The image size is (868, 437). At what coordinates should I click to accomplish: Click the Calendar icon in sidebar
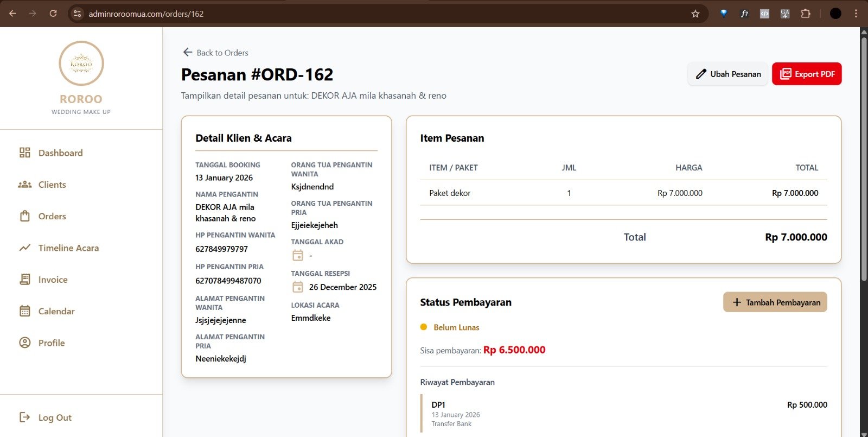tap(25, 311)
